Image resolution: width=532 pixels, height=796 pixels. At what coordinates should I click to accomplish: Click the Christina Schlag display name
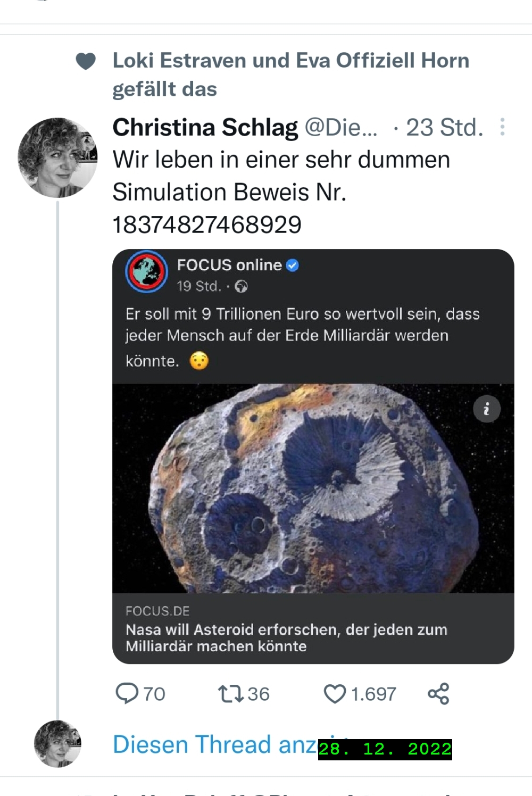tap(205, 128)
